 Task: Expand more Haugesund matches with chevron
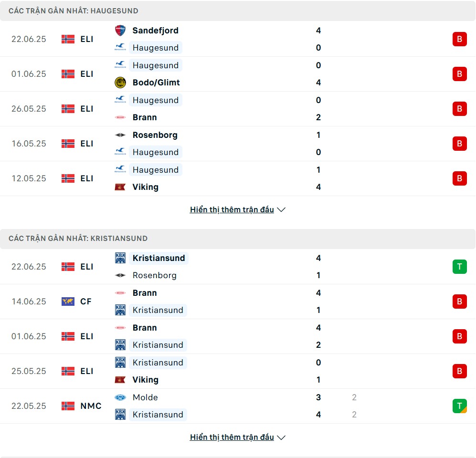pyautogui.click(x=281, y=209)
